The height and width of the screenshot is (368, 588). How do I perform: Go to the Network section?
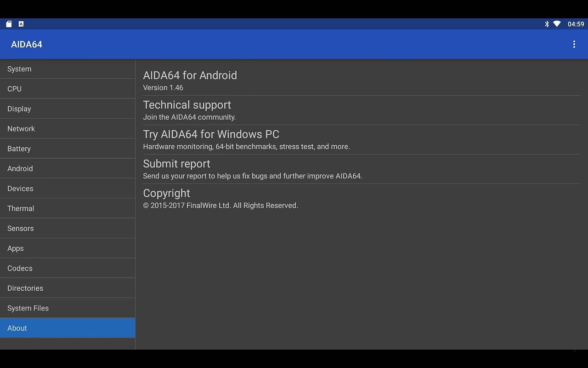click(x=68, y=129)
